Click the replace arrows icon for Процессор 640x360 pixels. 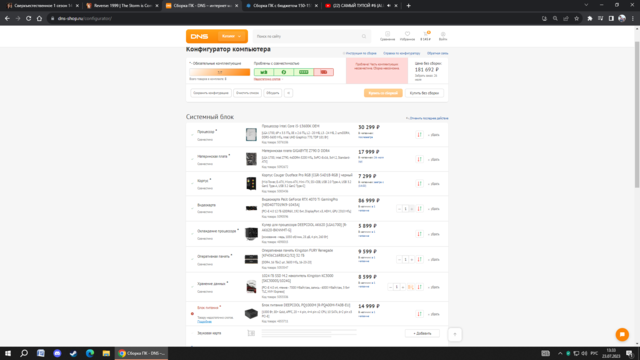coord(419,135)
